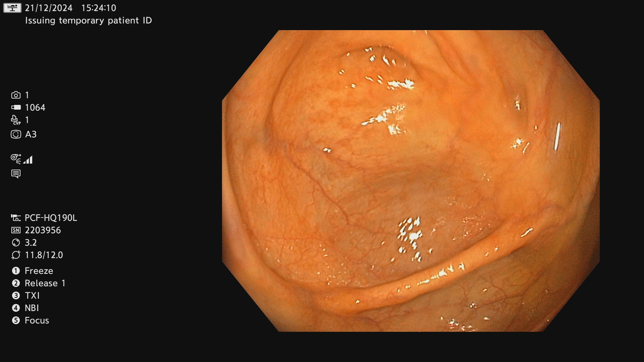Click the patient ID card icon beside the date
The width and height of the screenshot is (644, 362).
click(x=12, y=8)
